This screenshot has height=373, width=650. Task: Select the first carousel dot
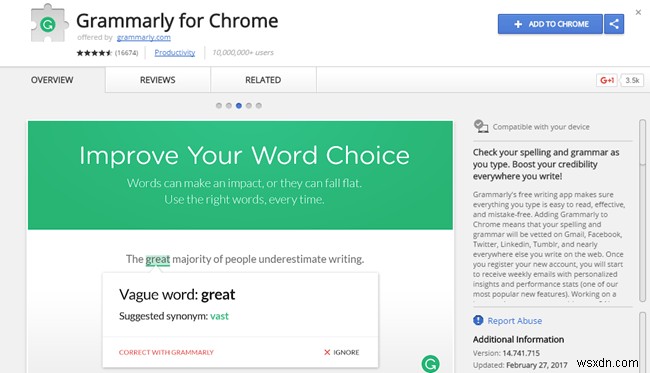tap(219, 106)
